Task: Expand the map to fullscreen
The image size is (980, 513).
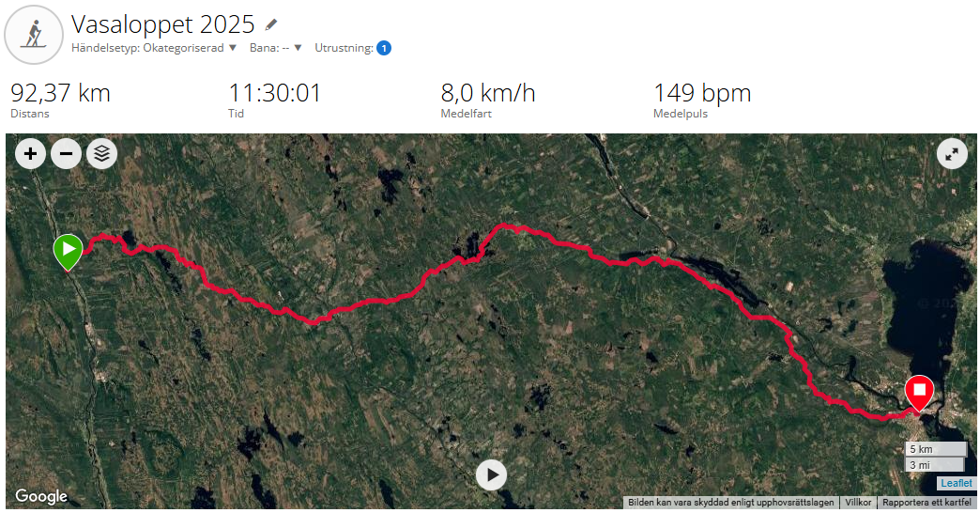Action: [952, 154]
